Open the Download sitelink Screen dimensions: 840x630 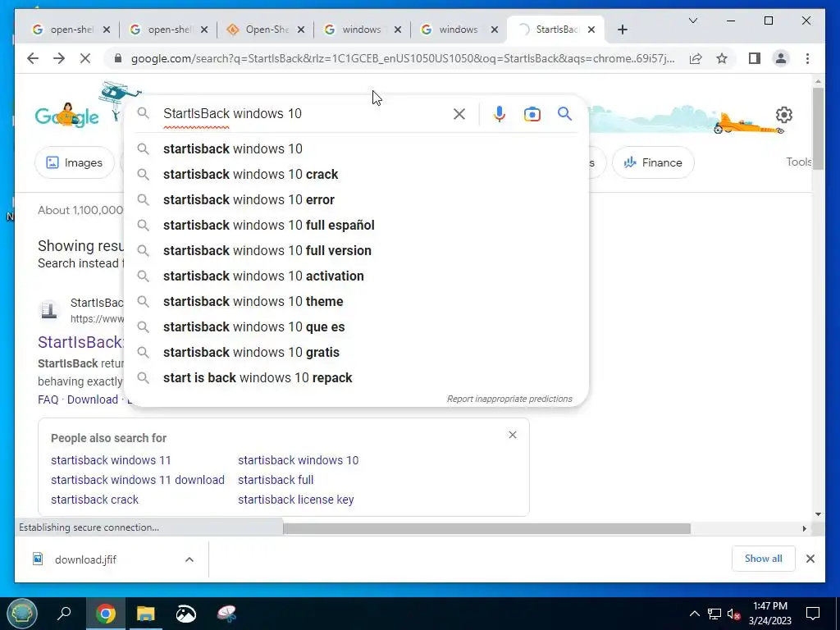click(x=92, y=399)
